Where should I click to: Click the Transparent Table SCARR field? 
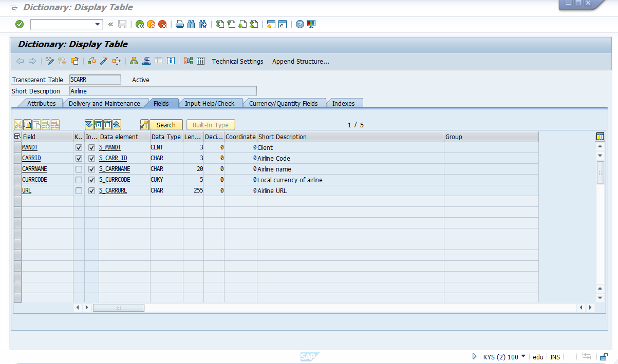point(95,80)
